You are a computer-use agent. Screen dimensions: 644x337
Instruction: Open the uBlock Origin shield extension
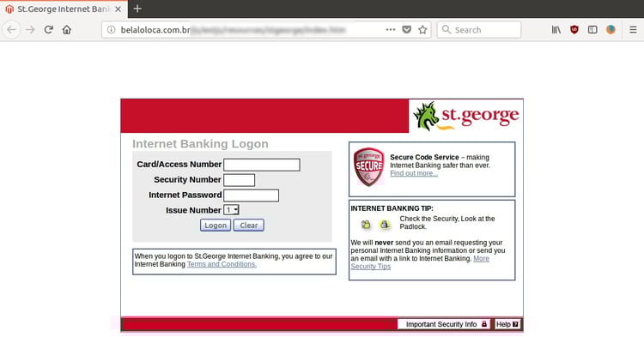[574, 29]
